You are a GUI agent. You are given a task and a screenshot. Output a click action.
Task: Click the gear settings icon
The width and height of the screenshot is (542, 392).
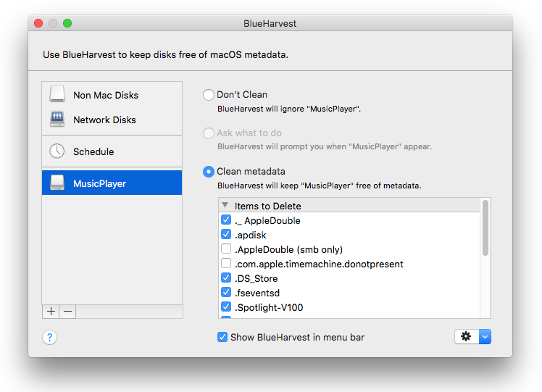(x=466, y=337)
